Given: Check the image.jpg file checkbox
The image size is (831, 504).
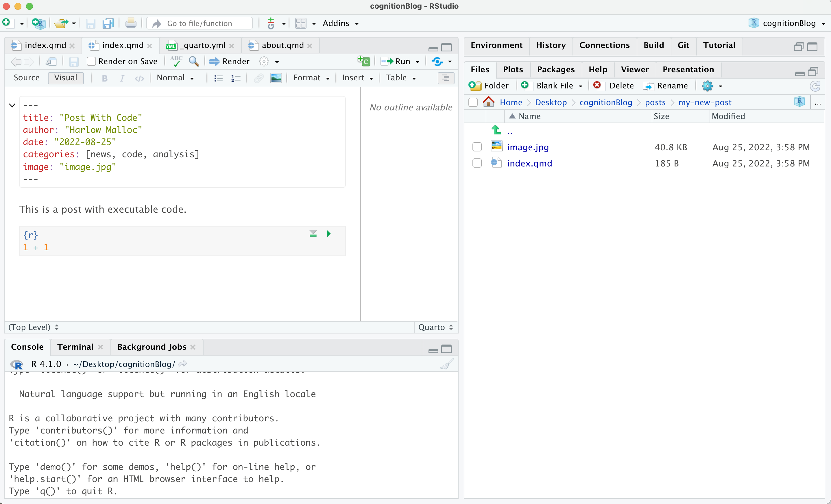Looking at the screenshot, I should click(x=477, y=147).
